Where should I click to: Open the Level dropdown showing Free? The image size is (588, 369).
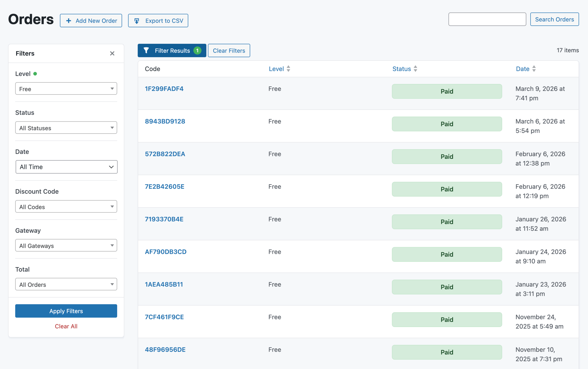(66, 89)
